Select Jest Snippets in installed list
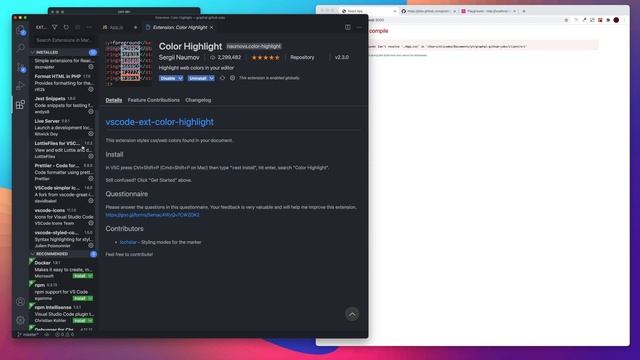 pos(63,105)
